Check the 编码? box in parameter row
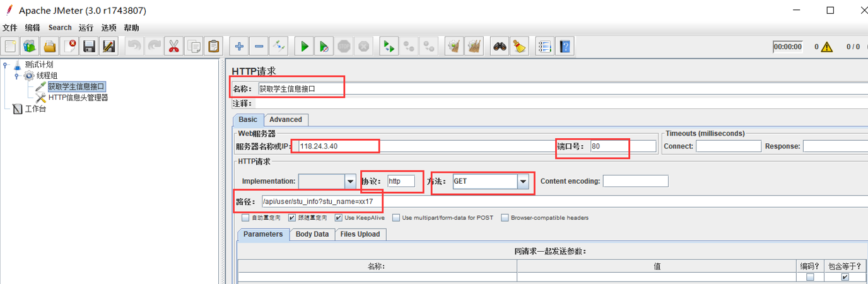This screenshot has height=284, width=868. point(811,277)
